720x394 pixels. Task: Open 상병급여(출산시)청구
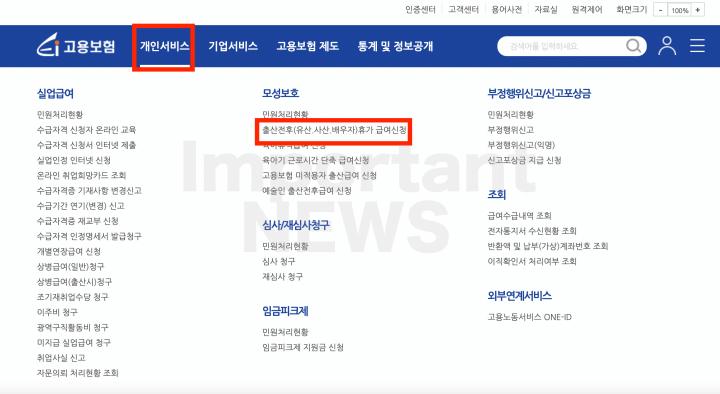(74, 281)
